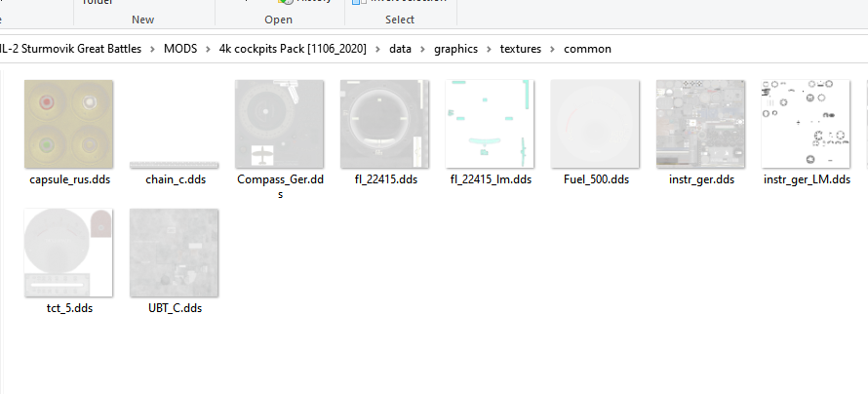
Task: Select the tct_5.dds thumbnail image
Action: point(68,253)
